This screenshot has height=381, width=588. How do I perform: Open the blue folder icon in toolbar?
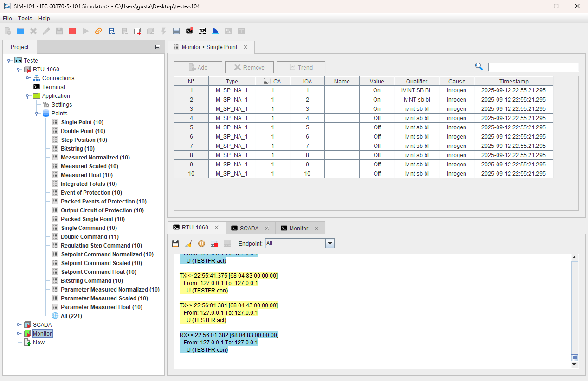click(x=20, y=31)
